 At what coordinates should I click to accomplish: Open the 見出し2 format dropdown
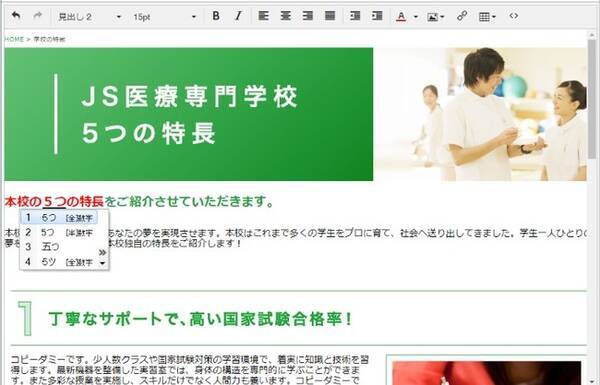pyautogui.click(x=89, y=17)
